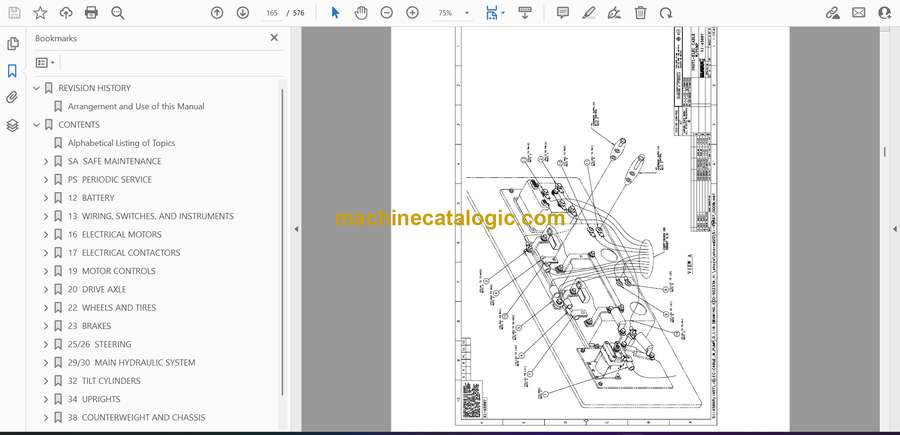Open Alphabetical Listing of Topics bookmark
The image size is (900, 435).
pos(122,143)
